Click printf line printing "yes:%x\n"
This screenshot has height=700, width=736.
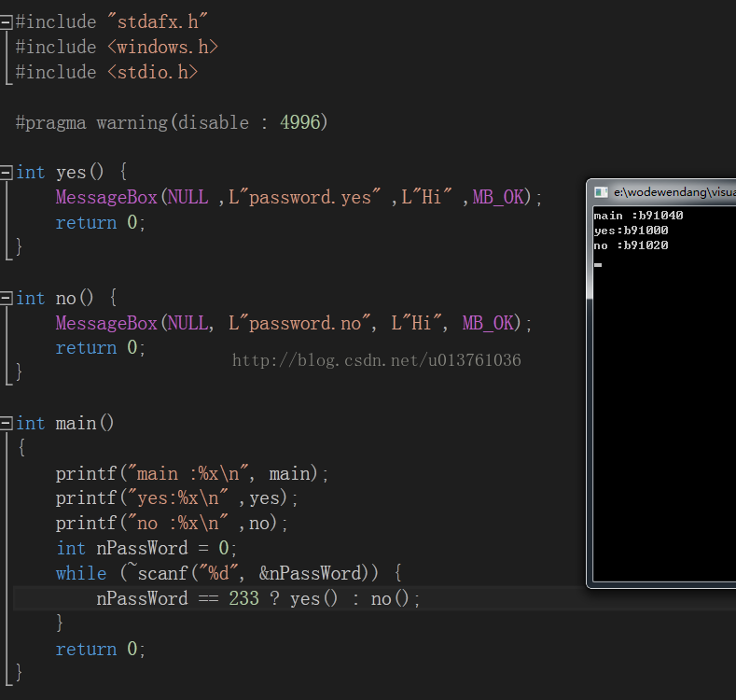[x=176, y=498]
